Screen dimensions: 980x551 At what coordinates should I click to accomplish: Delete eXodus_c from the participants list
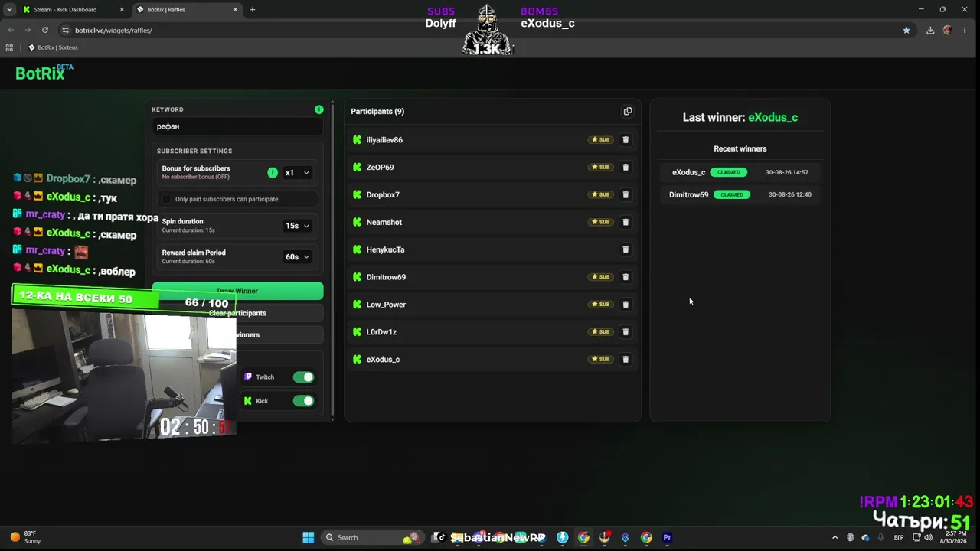626,360
